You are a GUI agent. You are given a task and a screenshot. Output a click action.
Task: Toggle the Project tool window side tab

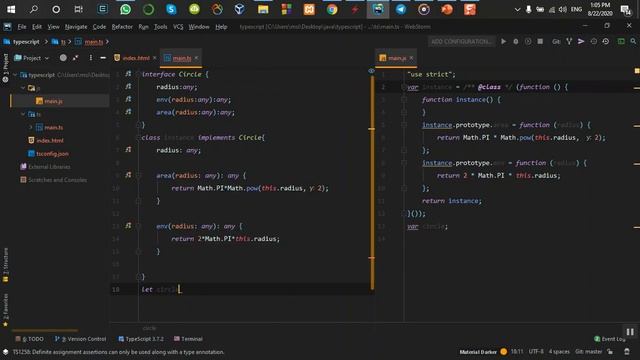coord(5,67)
